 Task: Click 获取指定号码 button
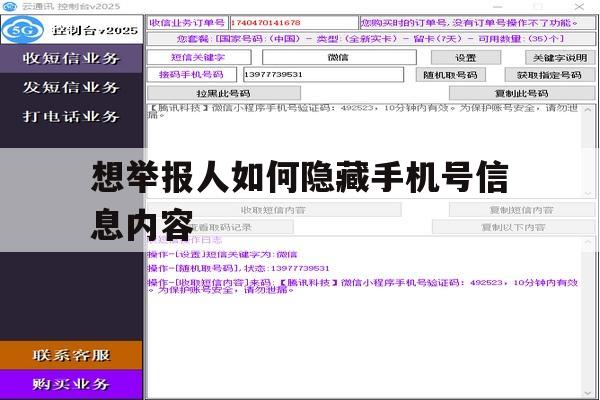point(550,75)
